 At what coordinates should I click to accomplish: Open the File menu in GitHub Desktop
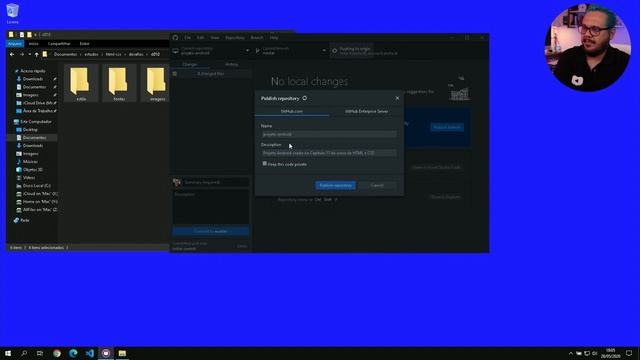(x=187, y=38)
